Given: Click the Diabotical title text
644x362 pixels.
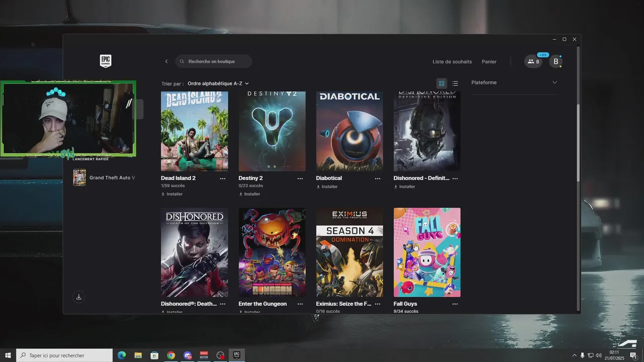Looking at the screenshot, I should click(x=329, y=178).
